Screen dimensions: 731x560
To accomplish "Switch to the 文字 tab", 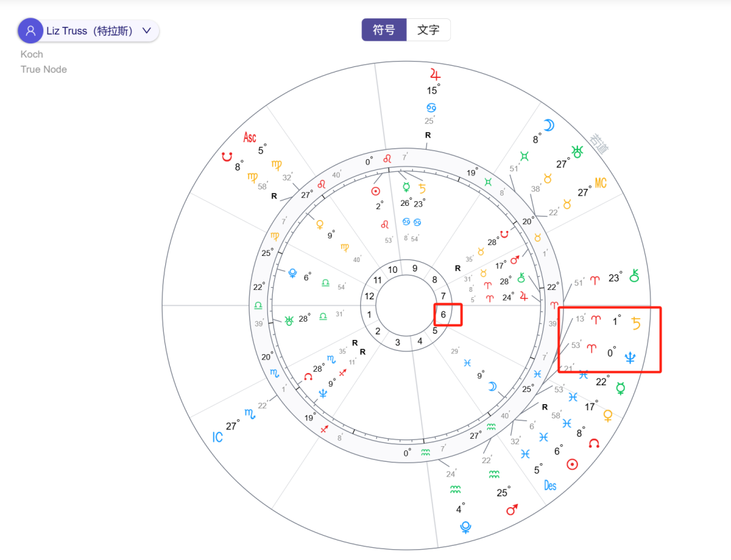I will point(428,30).
